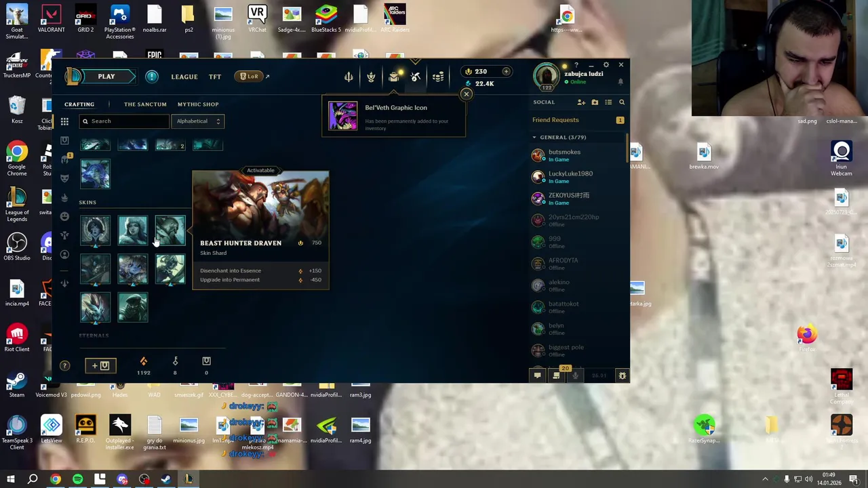Click the taskbar volume speaker icon
The height and width of the screenshot is (488, 868).
(808, 479)
